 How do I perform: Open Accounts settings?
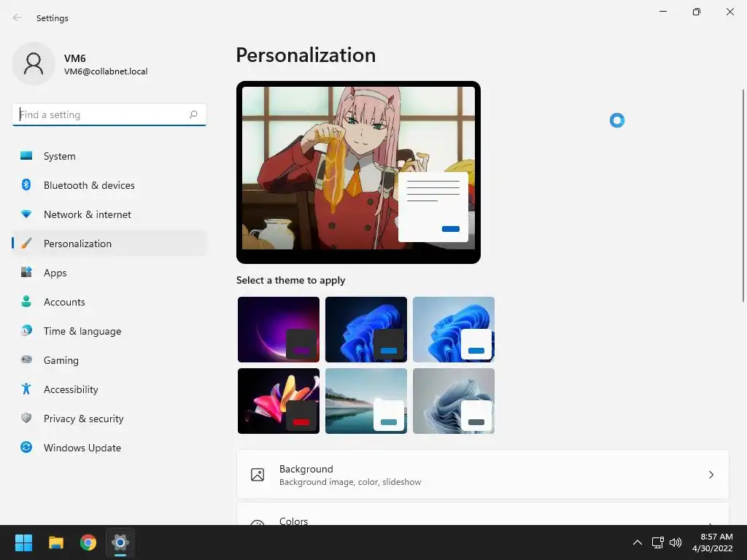[x=109, y=302]
